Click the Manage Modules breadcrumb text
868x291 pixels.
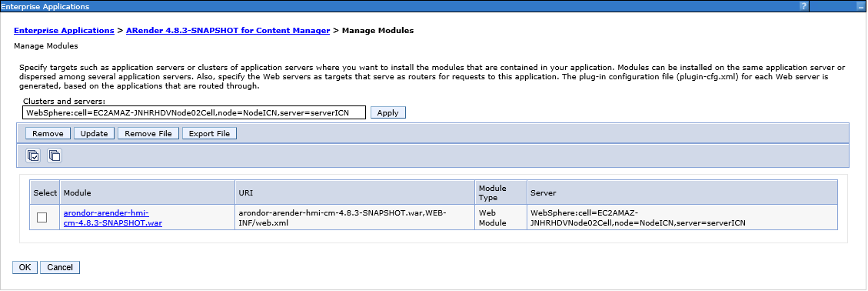pyautogui.click(x=377, y=31)
